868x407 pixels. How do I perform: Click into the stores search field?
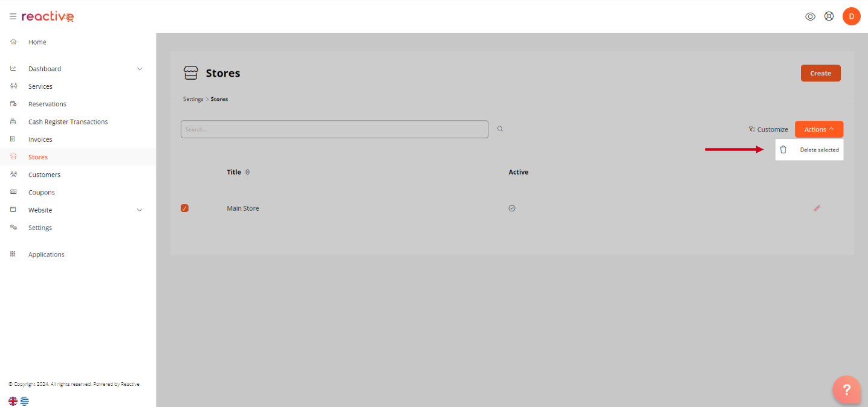pyautogui.click(x=334, y=129)
